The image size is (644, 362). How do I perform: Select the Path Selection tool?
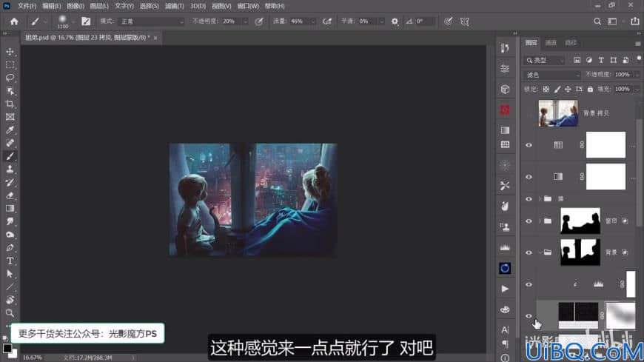point(10,274)
